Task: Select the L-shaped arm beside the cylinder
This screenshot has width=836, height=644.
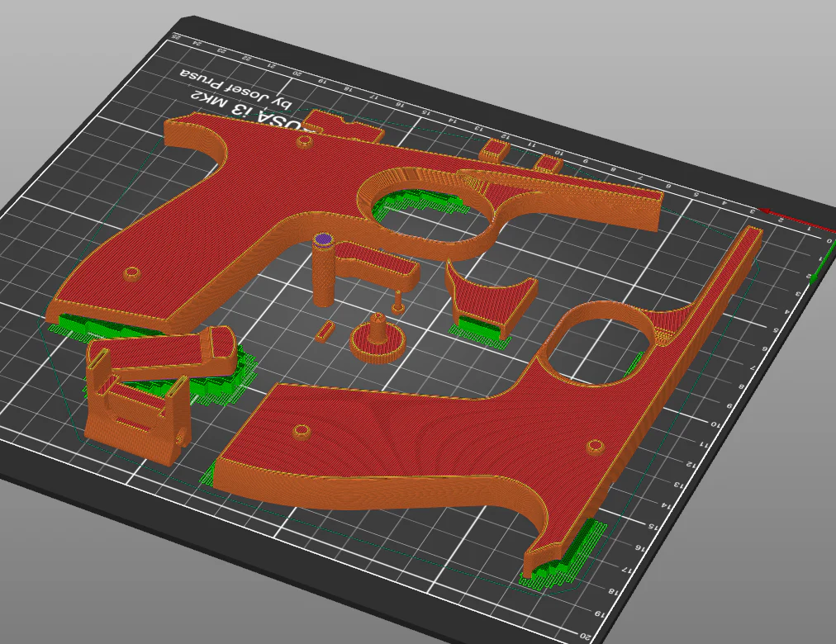Action: click(378, 263)
